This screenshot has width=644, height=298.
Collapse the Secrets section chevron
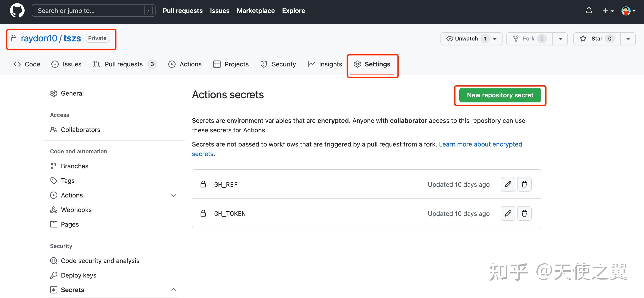coord(174,290)
